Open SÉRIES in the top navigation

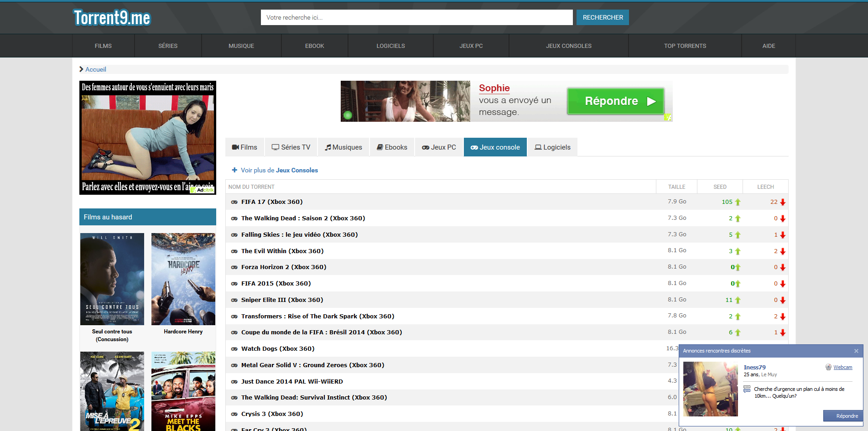[168, 46]
